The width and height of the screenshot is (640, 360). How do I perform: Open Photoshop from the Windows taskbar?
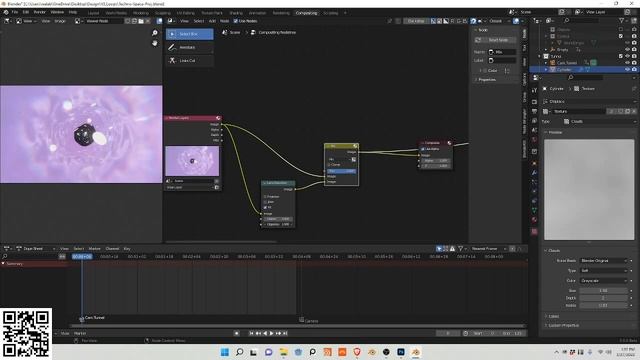pyautogui.click(x=401, y=352)
